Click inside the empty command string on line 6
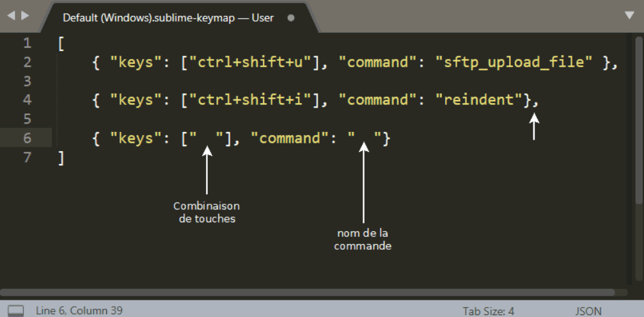The height and width of the screenshot is (317, 644). tap(365, 138)
